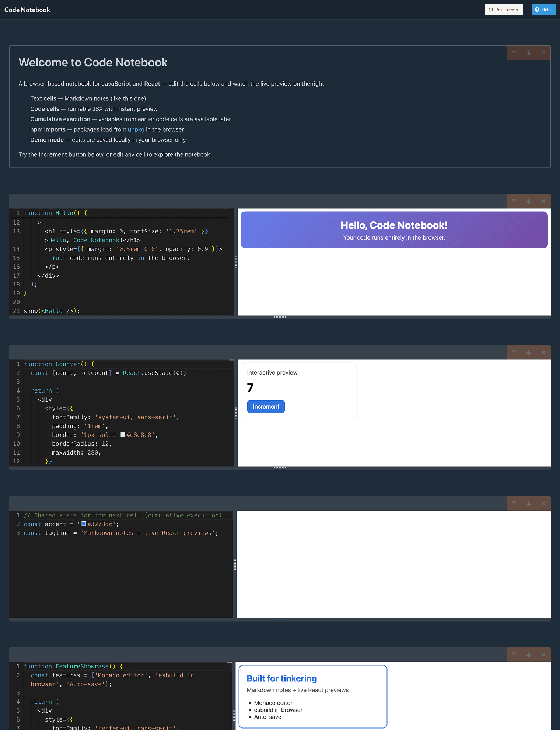Move the Hello code cell up
This screenshot has width=560, height=730.
[x=514, y=201]
